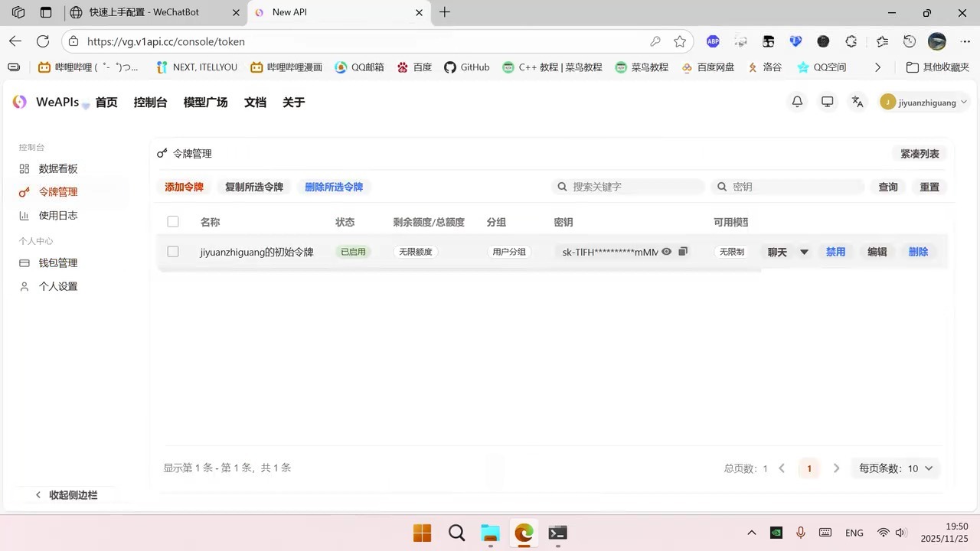Switch language via the translate icon
Viewport: 980px width, 551px height.
tap(857, 102)
